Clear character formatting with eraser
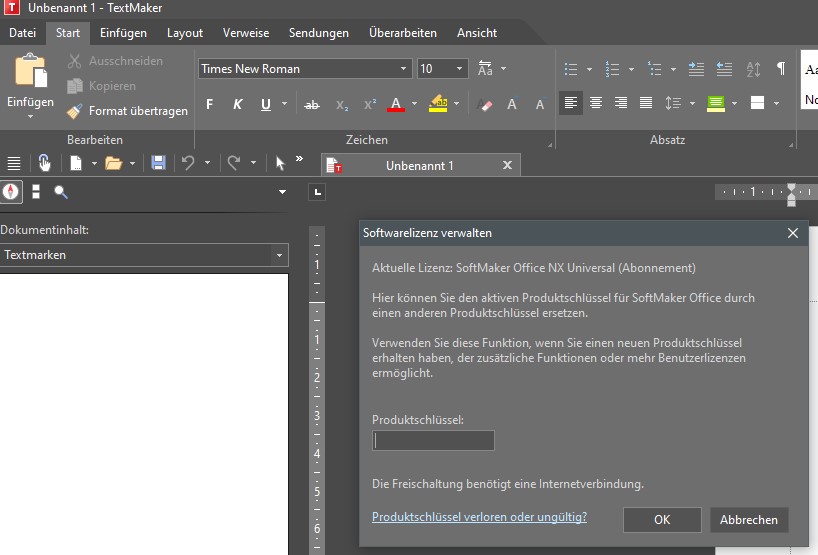The height and width of the screenshot is (555, 818). (x=485, y=105)
